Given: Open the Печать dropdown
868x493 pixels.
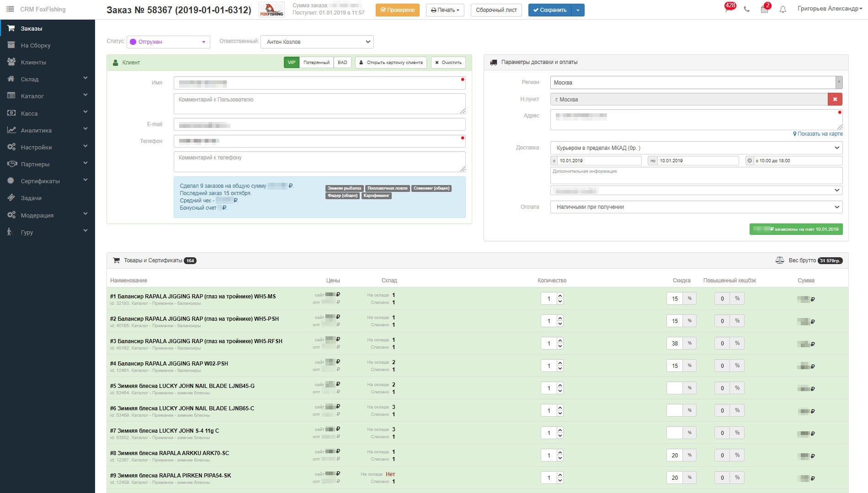Looking at the screenshot, I should pos(445,10).
